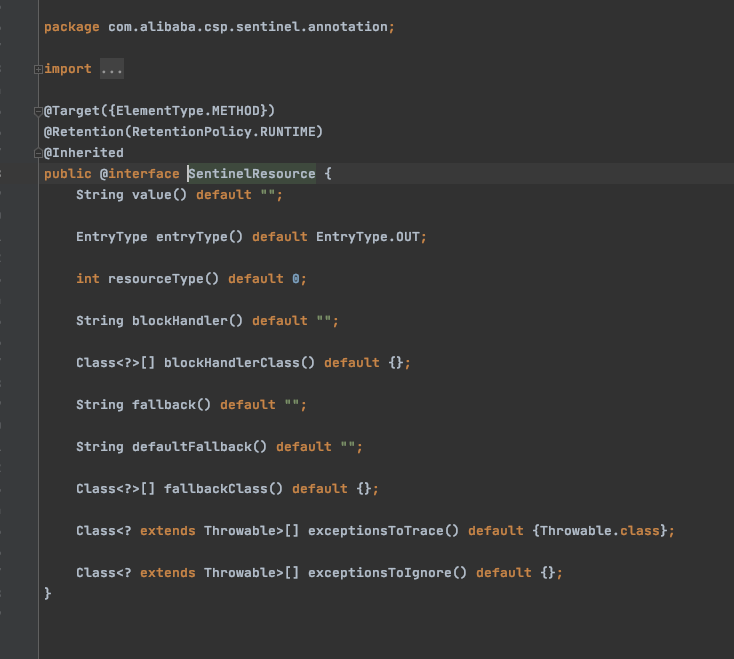Click the folded import ellipsis placeholder
The image size is (734, 659).
point(112,69)
